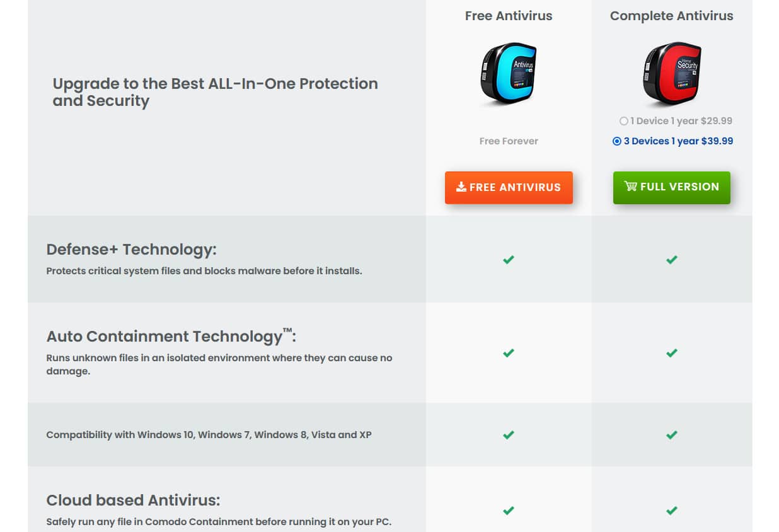The height and width of the screenshot is (532, 779).
Task: Click the Free Antivirus column heading
Action: point(509,16)
